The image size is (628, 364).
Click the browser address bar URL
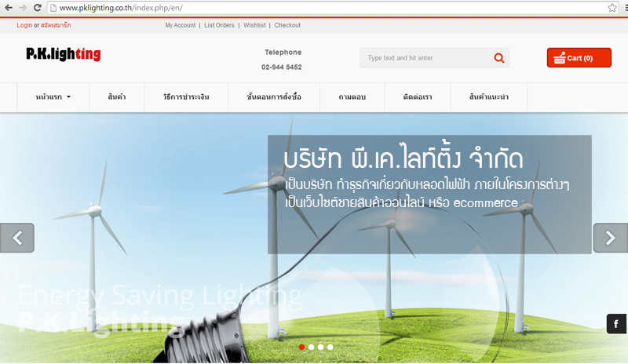click(x=122, y=8)
